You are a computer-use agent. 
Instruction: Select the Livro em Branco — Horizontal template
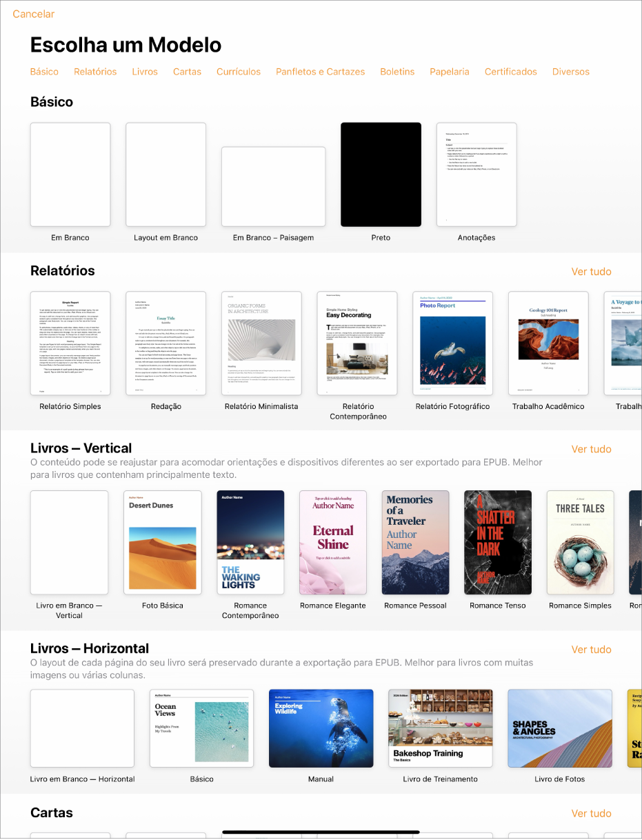coord(82,728)
